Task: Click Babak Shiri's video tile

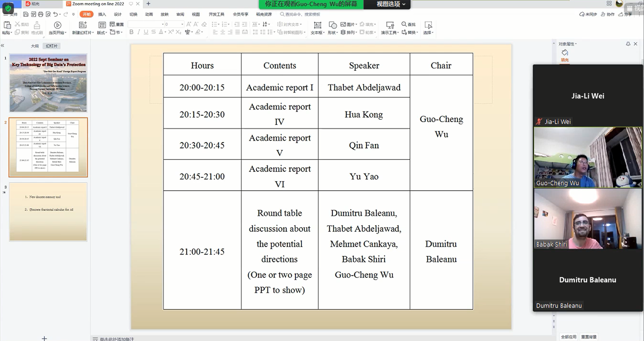Action: click(x=588, y=219)
